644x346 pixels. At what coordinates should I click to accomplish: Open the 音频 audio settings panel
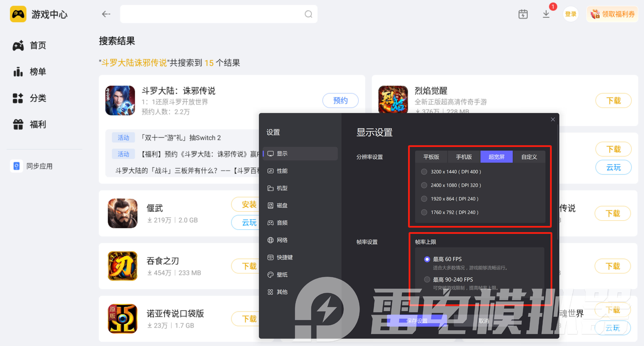(x=282, y=223)
